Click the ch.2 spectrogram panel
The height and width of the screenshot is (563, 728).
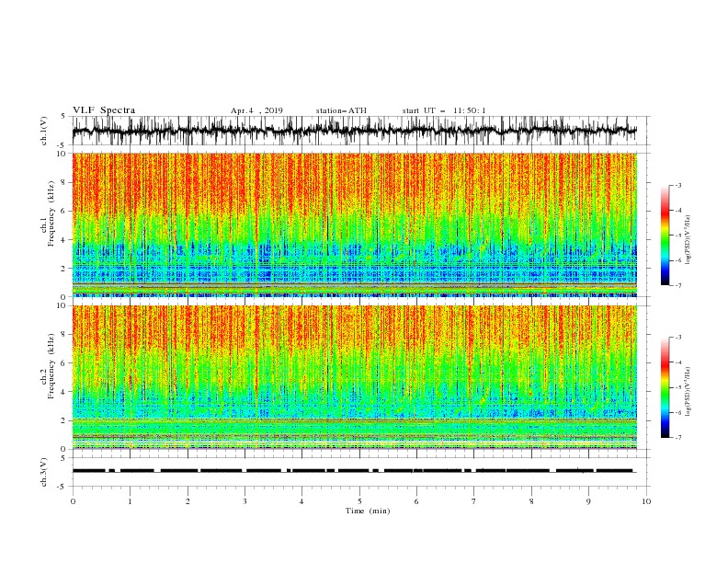[355, 377]
